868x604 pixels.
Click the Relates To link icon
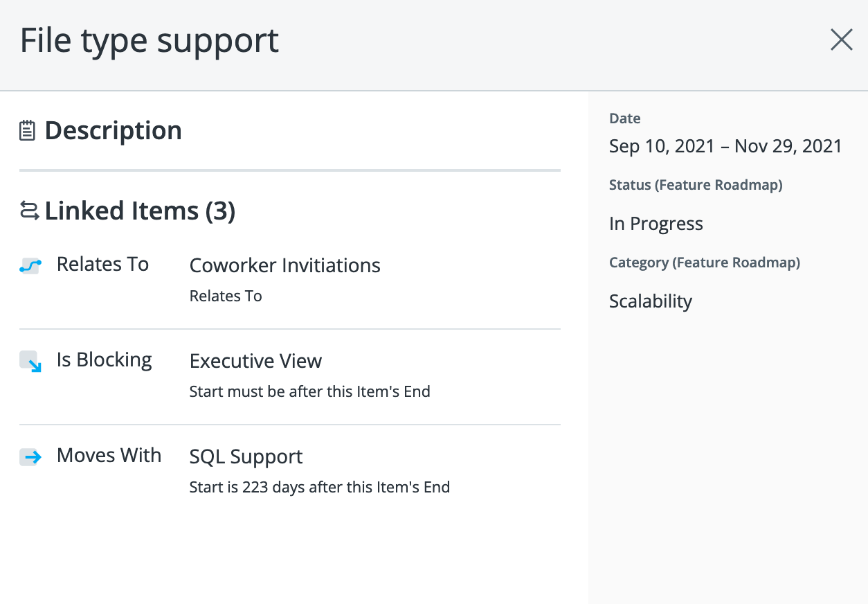point(30,265)
